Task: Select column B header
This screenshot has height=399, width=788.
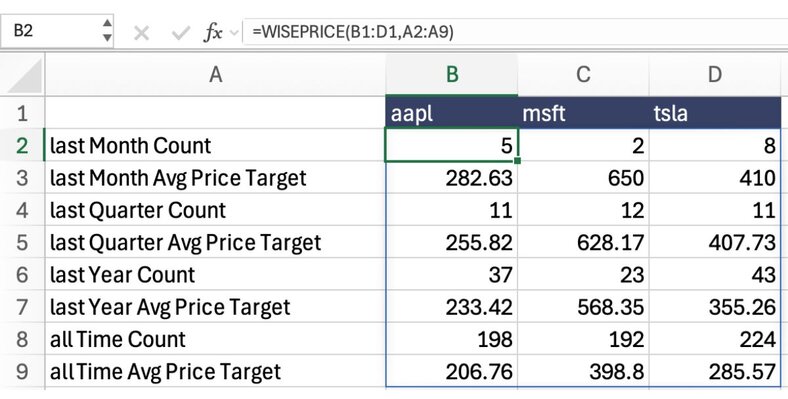Action: (x=452, y=75)
